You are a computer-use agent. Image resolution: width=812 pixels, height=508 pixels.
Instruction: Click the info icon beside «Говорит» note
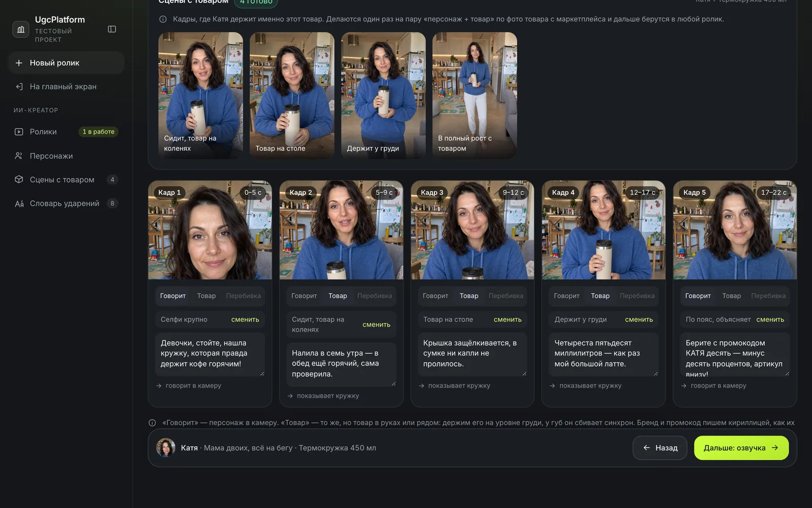tap(152, 423)
